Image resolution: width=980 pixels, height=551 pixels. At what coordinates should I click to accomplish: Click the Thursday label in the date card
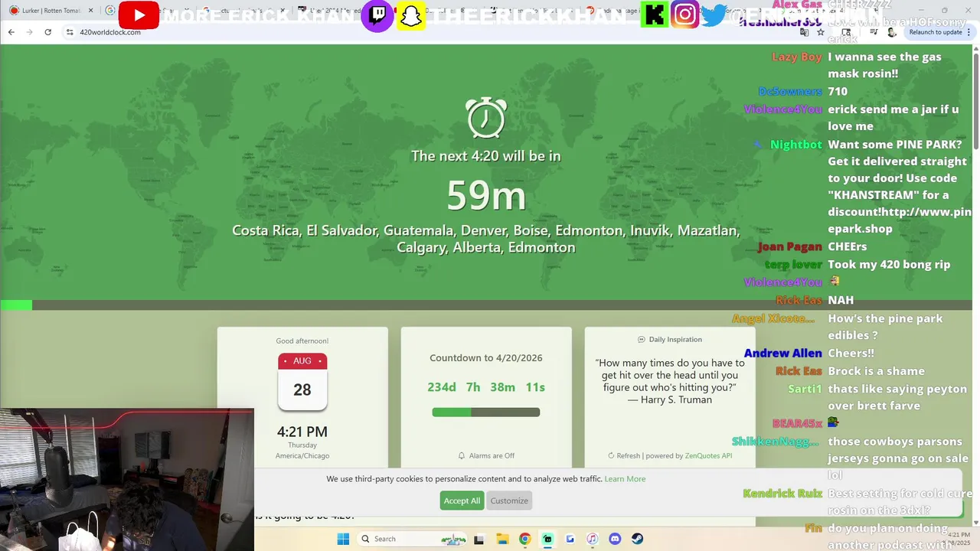(x=302, y=445)
